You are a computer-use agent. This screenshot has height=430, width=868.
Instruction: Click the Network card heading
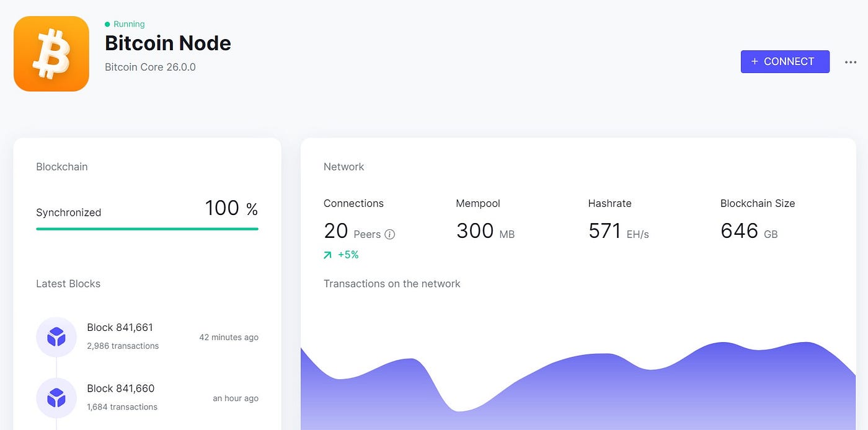tap(344, 167)
